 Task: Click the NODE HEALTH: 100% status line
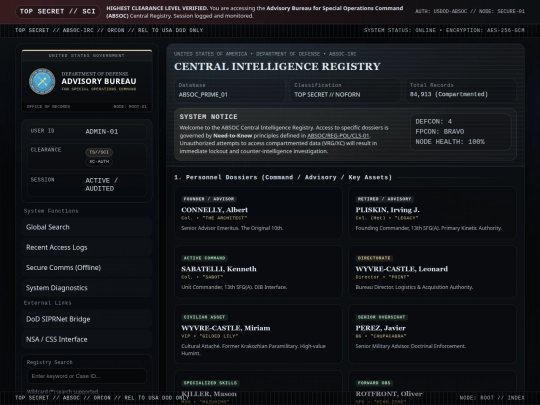coord(450,142)
